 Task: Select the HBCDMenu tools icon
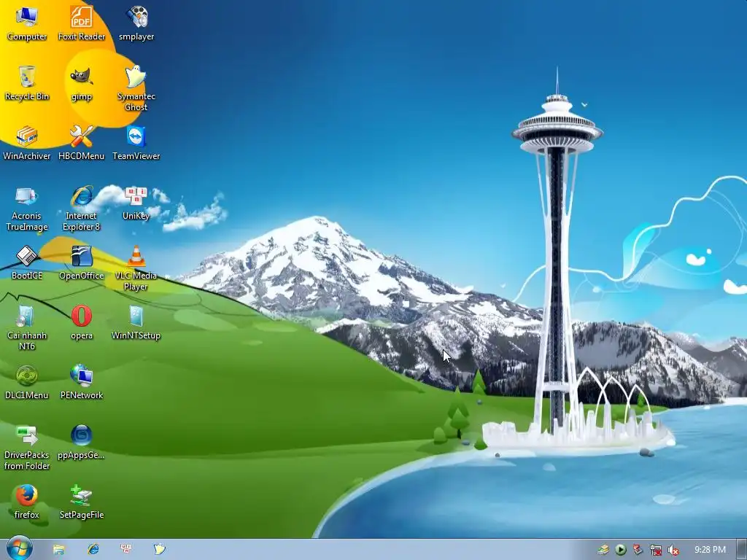click(82, 143)
